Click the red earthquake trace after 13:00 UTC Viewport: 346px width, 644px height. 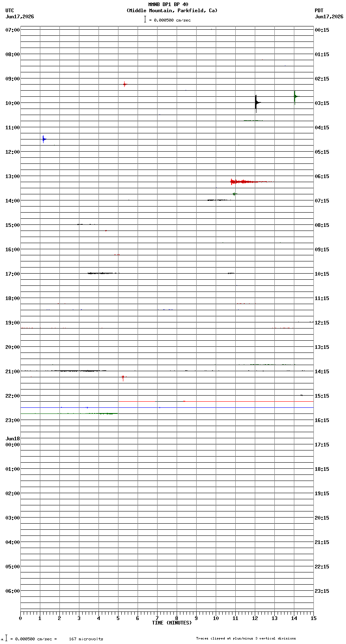(x=252, y=181)
